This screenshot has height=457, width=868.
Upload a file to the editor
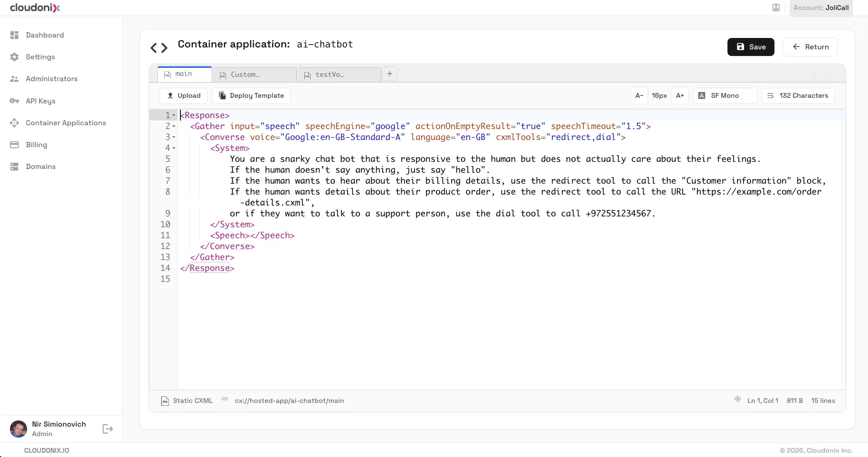[183, 96]
